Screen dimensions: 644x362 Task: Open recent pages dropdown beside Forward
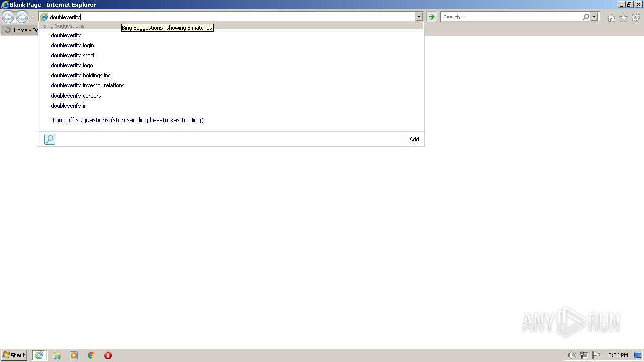click(x=33, y=17)
